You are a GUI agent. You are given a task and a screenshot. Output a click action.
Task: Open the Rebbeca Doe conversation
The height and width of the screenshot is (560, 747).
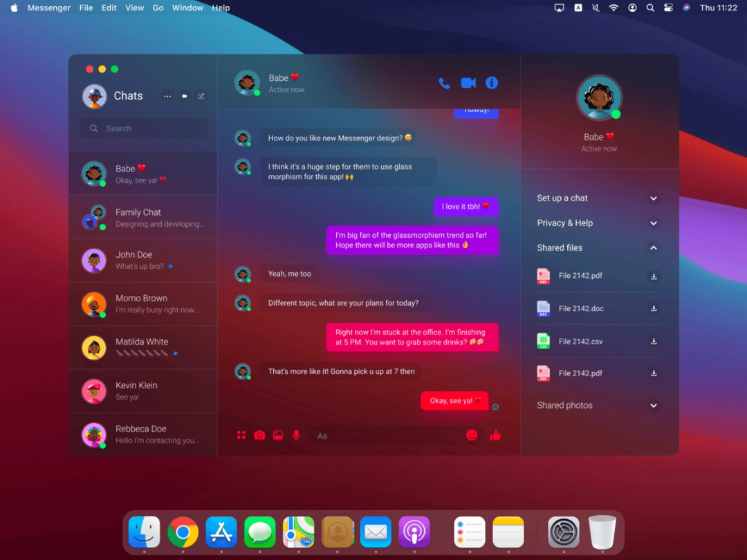coord(143,434)
